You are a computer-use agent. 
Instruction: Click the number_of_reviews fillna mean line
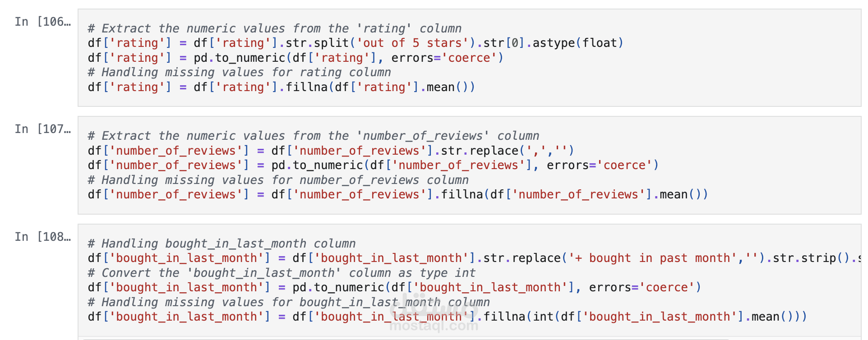pyautogui.click(x=397, y=194)
